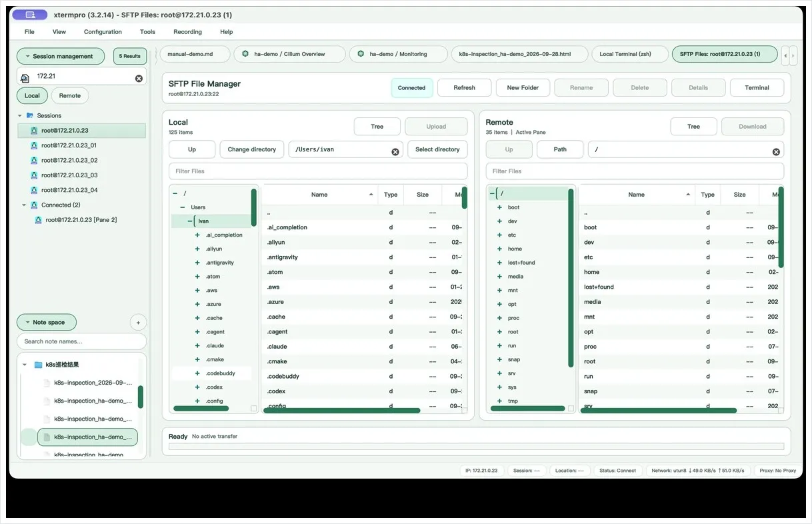
Task: Switch session filter to Remote
Action: (70, 96)
